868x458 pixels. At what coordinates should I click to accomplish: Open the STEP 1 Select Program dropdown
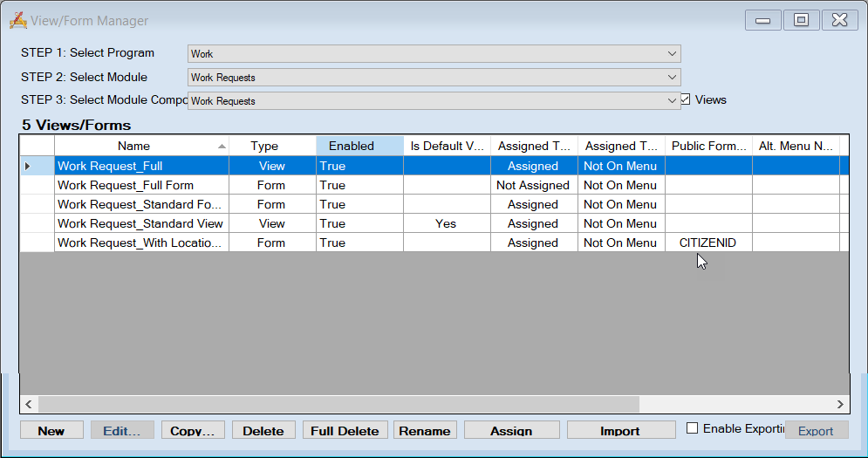(434, 54)
